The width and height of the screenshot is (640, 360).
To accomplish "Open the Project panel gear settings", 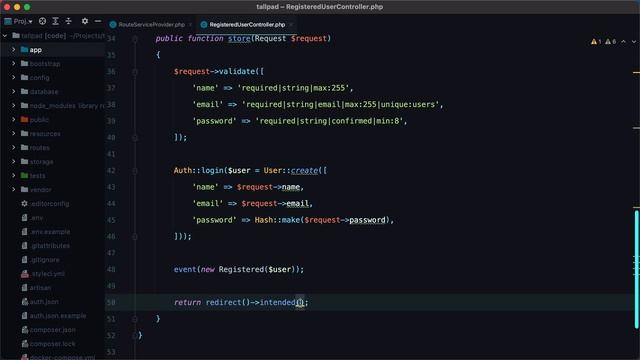I will [85, 21].
